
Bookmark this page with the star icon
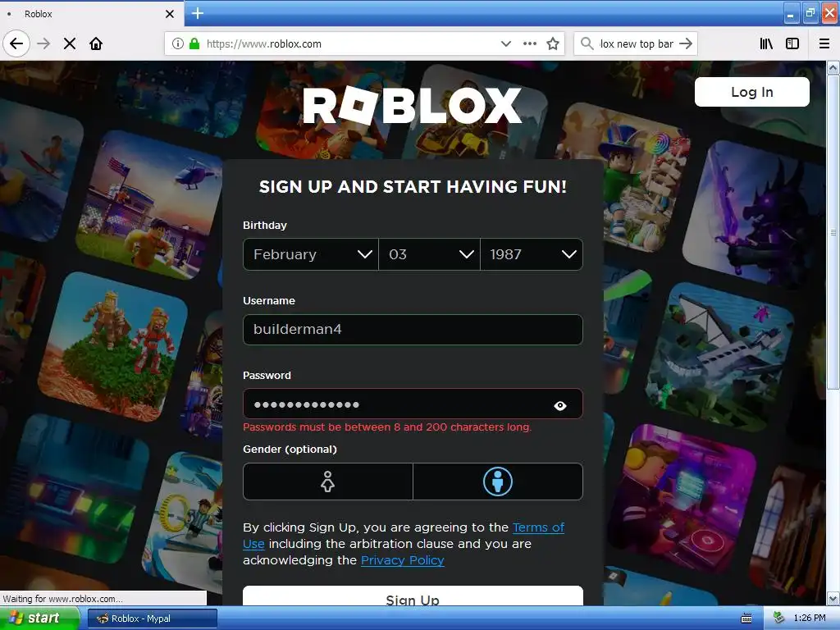553,43
